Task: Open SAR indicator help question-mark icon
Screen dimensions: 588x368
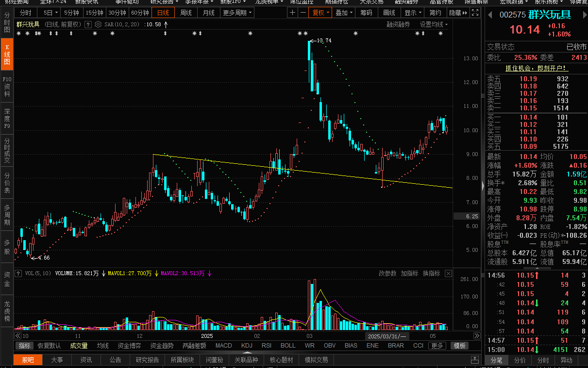Action: click(88, 24)
